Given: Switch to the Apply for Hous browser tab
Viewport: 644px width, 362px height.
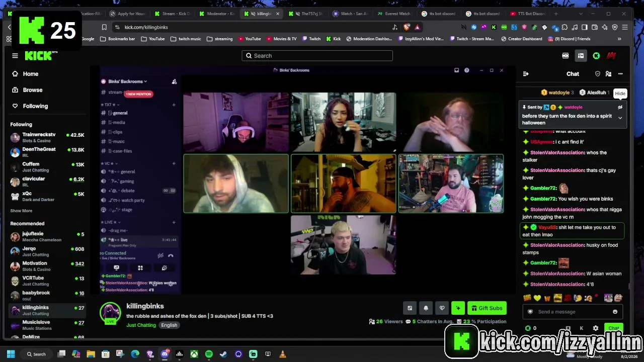Looking at the screenshot, I should pyautogui.click(x=128, y=14).
